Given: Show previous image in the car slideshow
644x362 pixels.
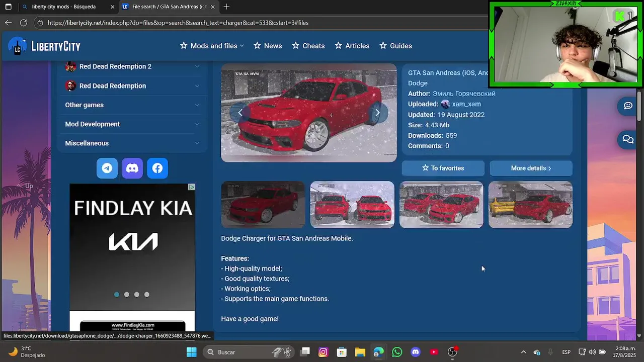Looking at the screenshot, I should tap(240, 113).
